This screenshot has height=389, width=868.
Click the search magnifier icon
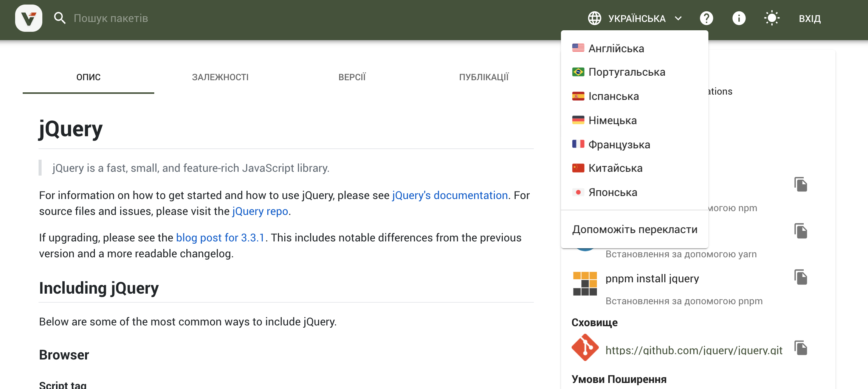(60, 18)
